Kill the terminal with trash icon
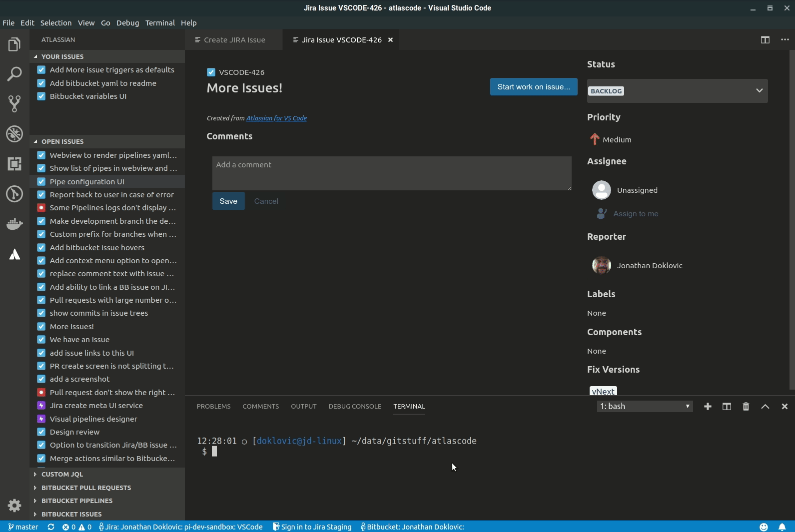Image resolution: width=795 pixels, height=532 pixels. (746, 407)
